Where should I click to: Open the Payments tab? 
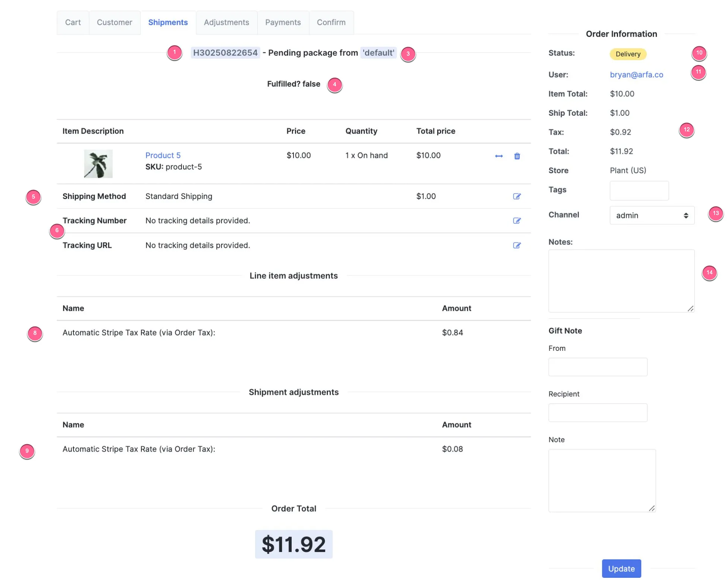[x=283, y=22]
